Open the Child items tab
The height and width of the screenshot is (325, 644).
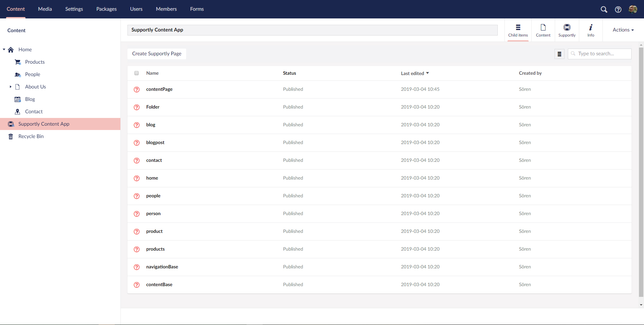click(518, 30)
